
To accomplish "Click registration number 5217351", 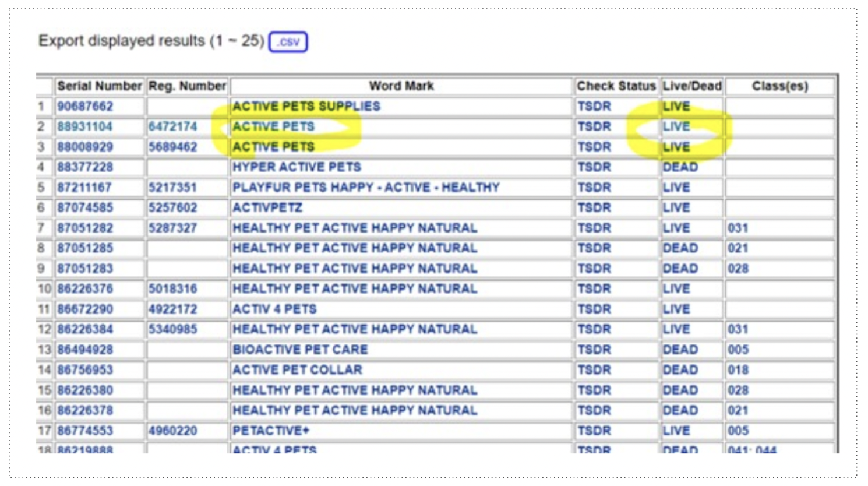I will [x=172, y=188].
